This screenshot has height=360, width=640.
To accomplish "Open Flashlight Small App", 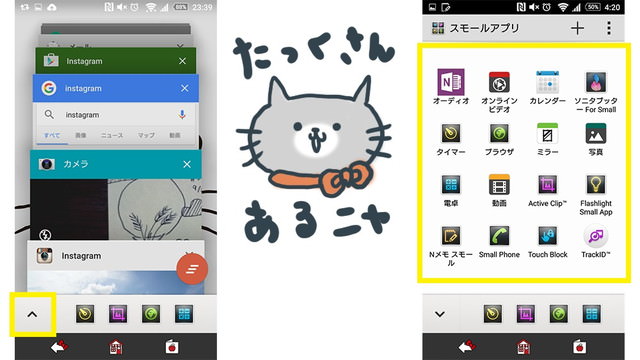I will click(x=596, y=185).
